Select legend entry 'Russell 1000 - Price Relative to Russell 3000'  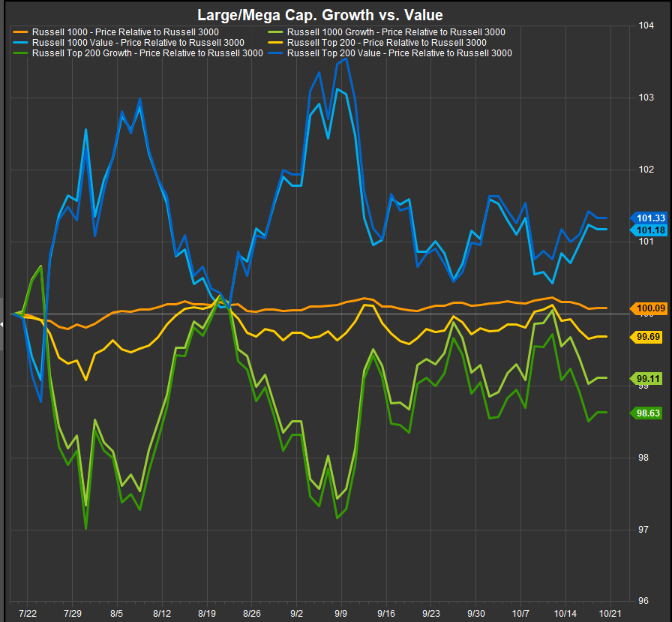125,32
